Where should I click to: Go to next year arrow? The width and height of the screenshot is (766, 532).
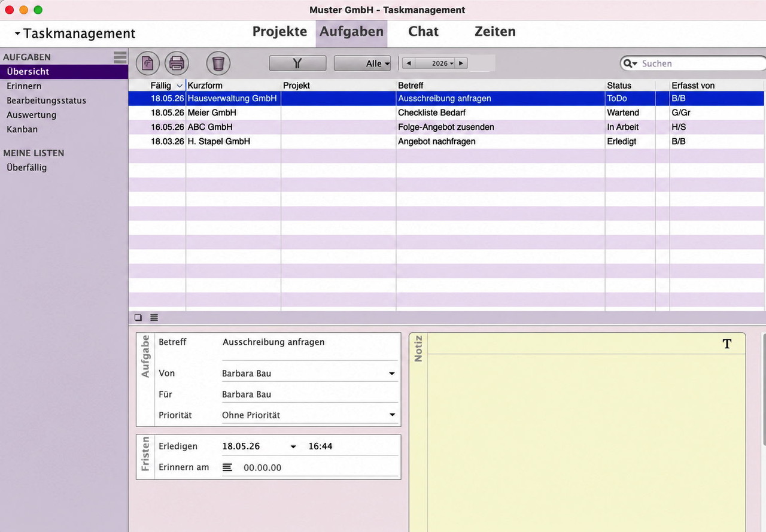pyautogui.click(x=461, y=63)
